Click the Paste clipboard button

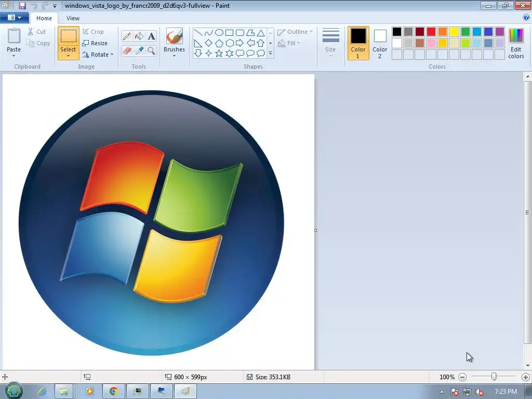pyautogui.click(x=14, y=36)
